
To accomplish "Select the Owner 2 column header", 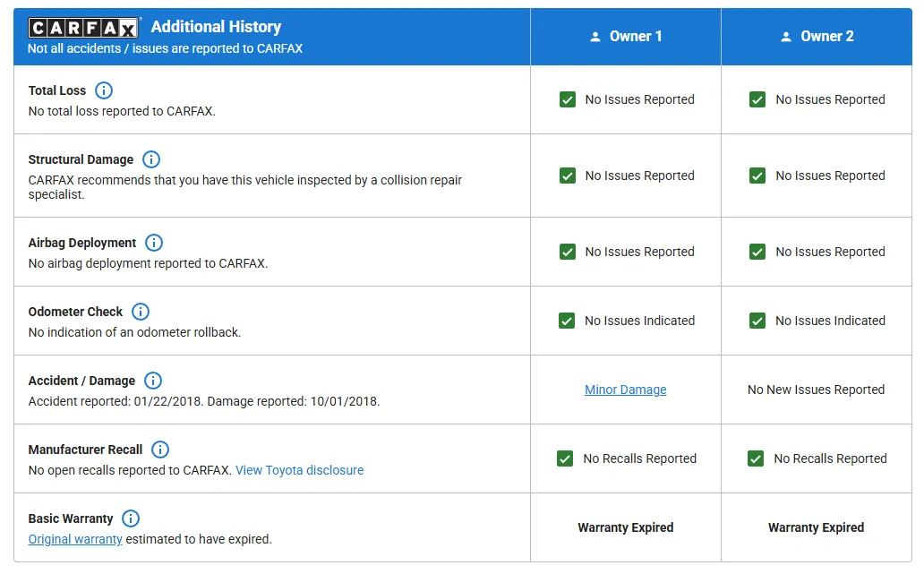I will point(817,37).
